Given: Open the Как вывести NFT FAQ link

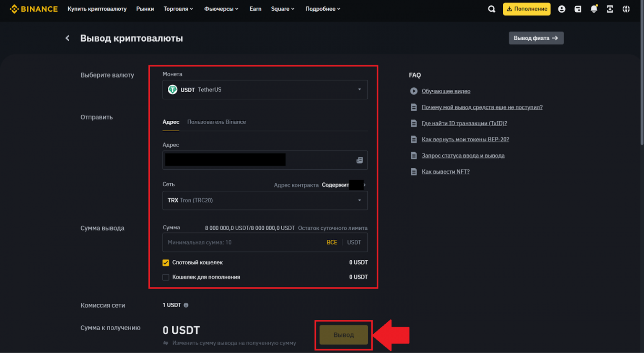Looking at the screenshot, I should 445,171.
